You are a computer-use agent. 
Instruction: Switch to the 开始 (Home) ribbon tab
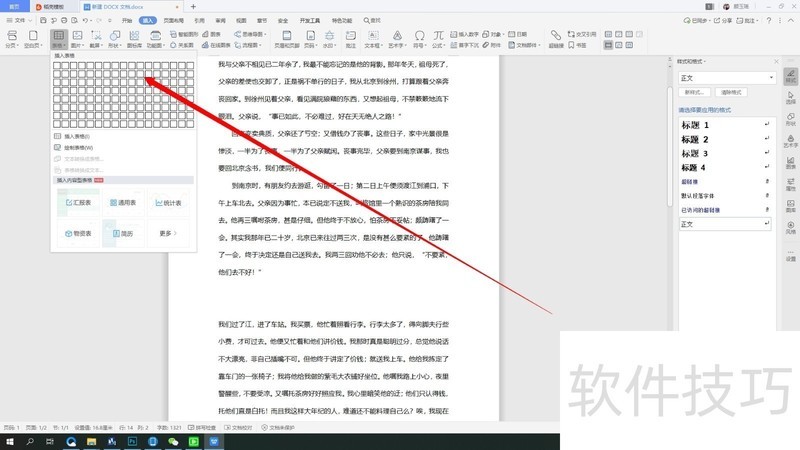tap(127, 20)
